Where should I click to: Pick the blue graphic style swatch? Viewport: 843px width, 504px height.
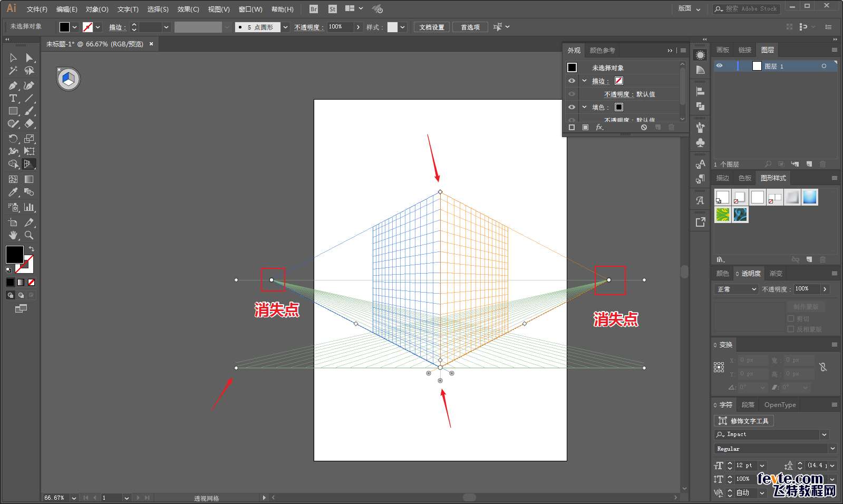pos(810,197)
